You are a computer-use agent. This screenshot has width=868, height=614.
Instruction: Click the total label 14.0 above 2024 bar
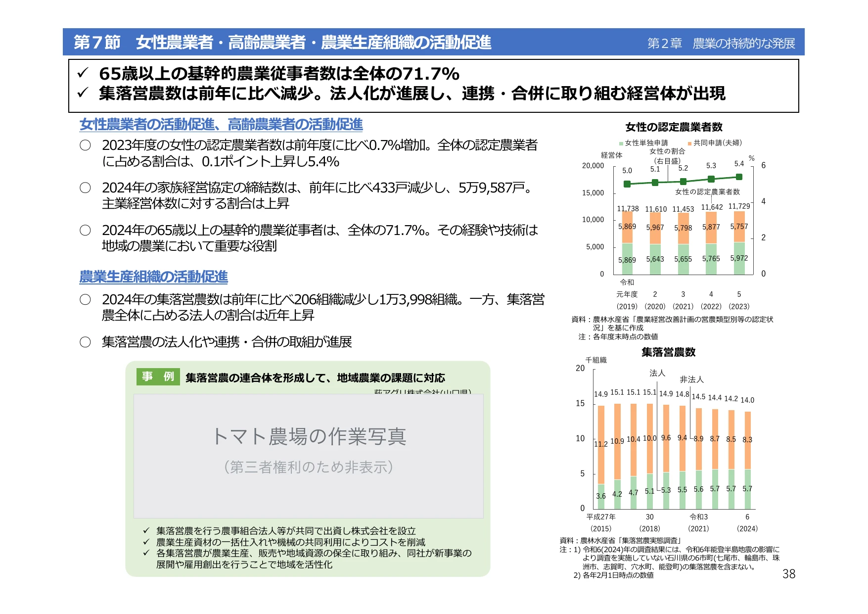click(747, 400)
